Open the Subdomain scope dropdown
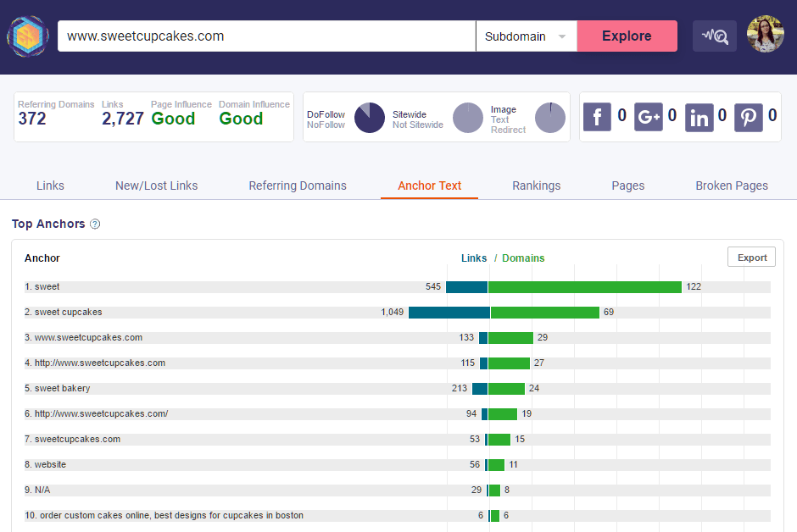The image size is (797, 532). pyautogui.click(x=526, y=36)
